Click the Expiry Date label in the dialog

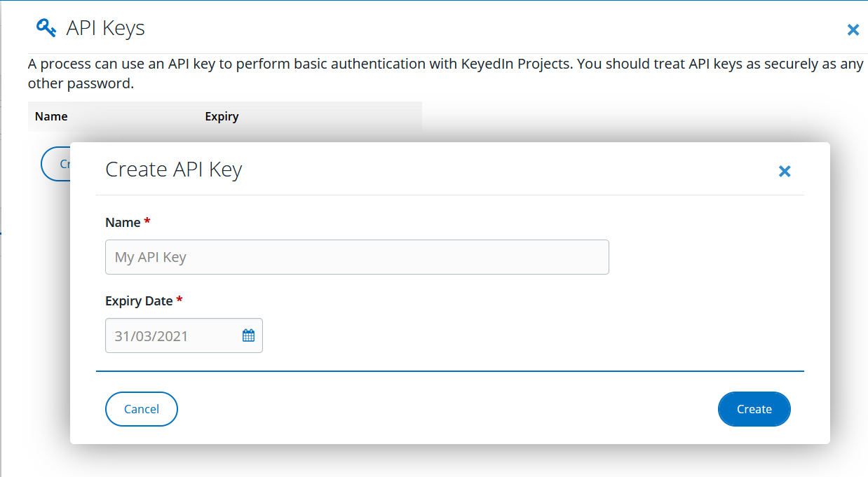point(137,300)
